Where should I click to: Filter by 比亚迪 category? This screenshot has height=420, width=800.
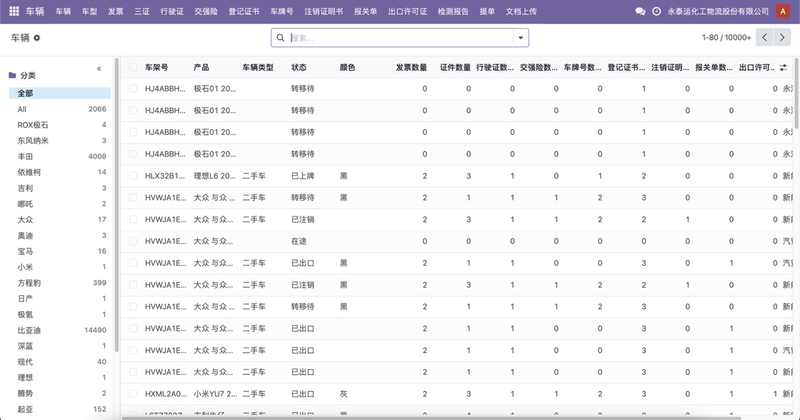pyautogui.click(x=32, y=329)
